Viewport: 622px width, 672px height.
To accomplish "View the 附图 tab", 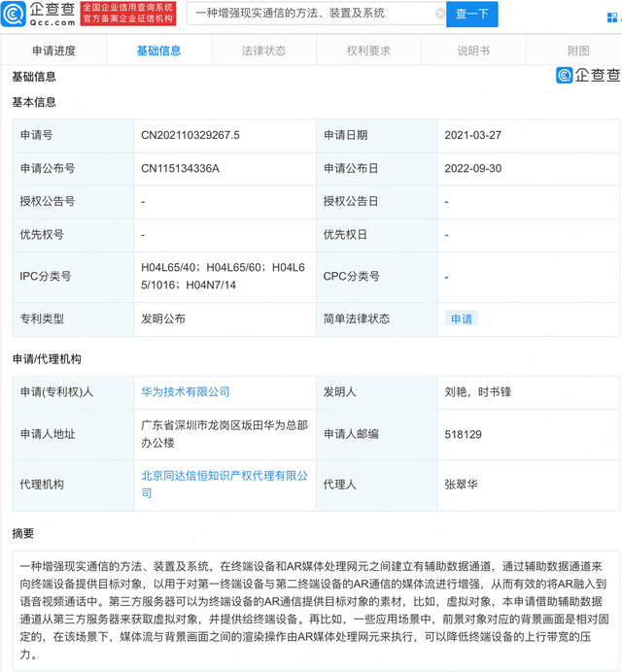I will tap(578, 50).
